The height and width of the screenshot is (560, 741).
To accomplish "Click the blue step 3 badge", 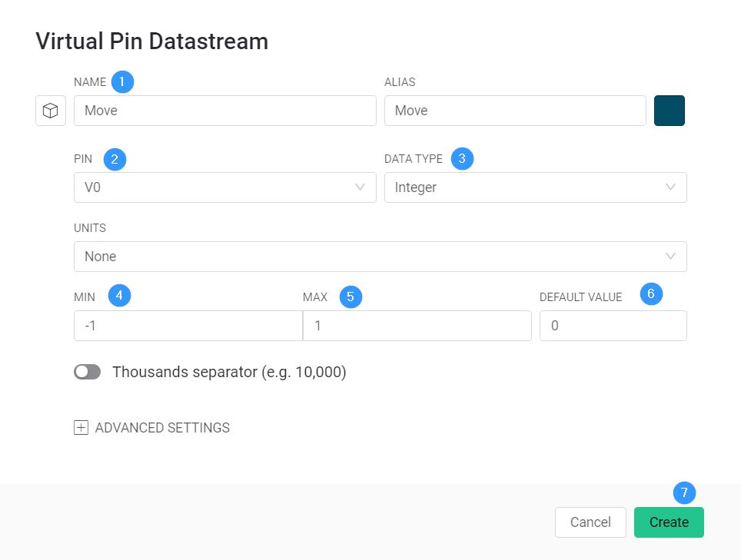I will coord(462,158).
